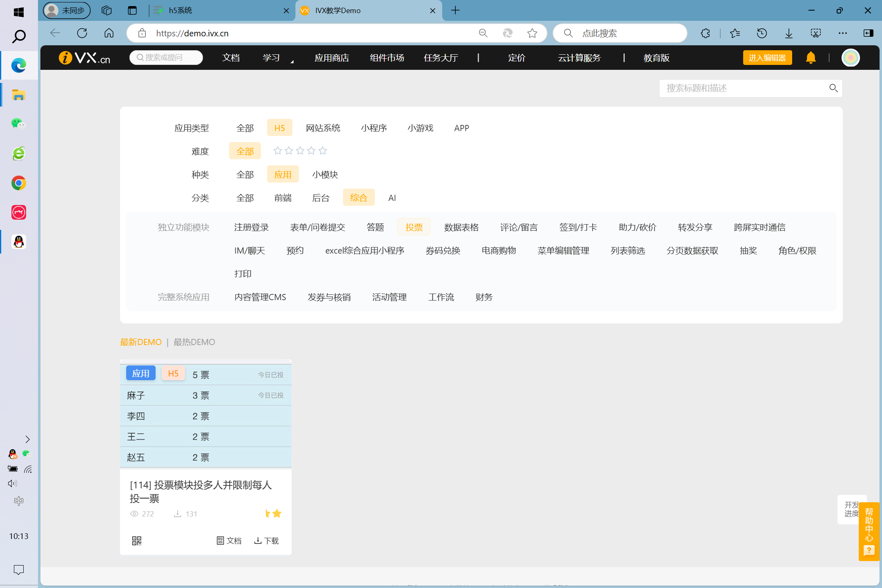Select 网站系统 application type filter
The image size is (882, 588).
[323, 128]
